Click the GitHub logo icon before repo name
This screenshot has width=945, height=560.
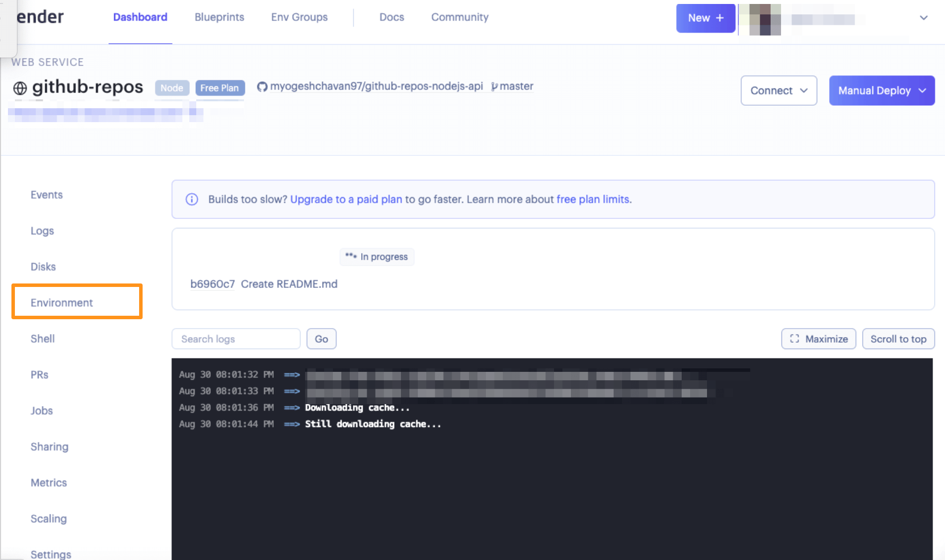262,87
